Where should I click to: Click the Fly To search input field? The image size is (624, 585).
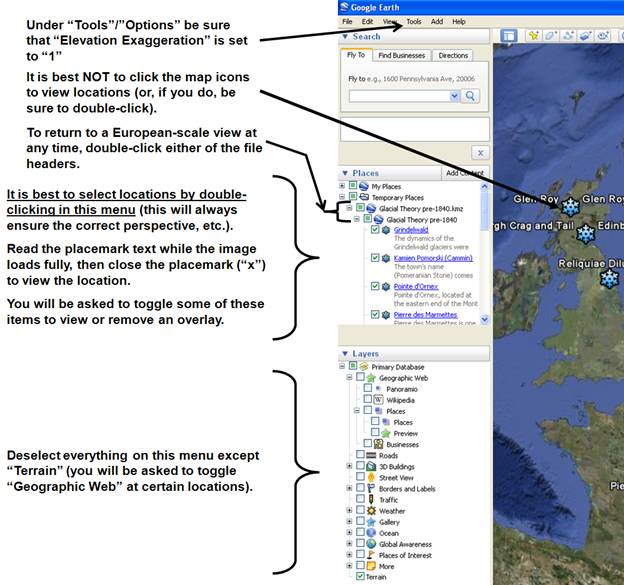tap(399, 96)
